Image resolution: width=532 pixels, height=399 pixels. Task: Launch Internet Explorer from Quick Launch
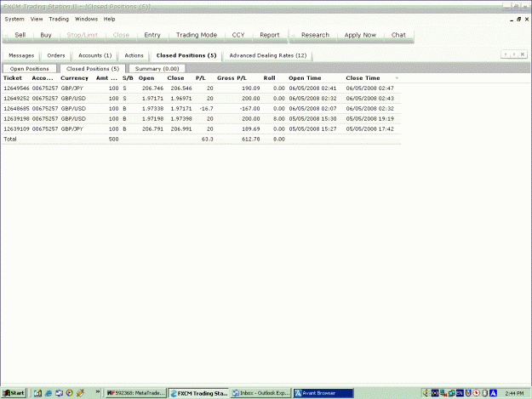point(49,393)
